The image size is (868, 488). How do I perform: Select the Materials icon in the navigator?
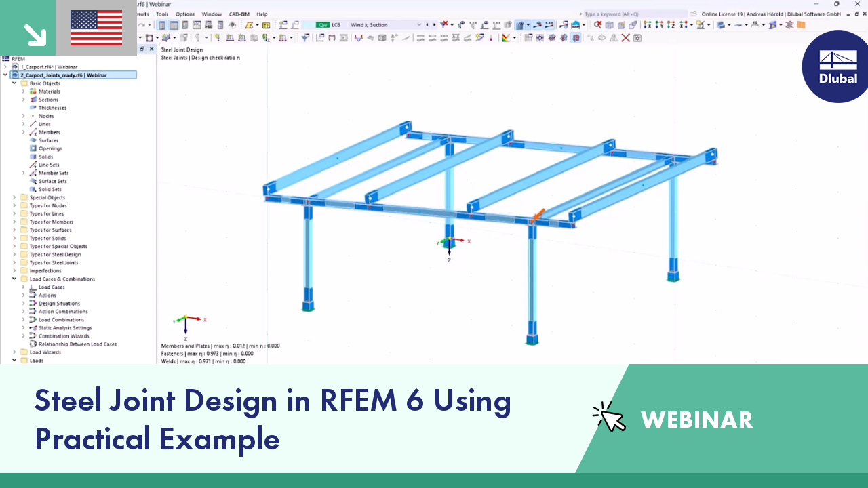[x=33, y=91]
